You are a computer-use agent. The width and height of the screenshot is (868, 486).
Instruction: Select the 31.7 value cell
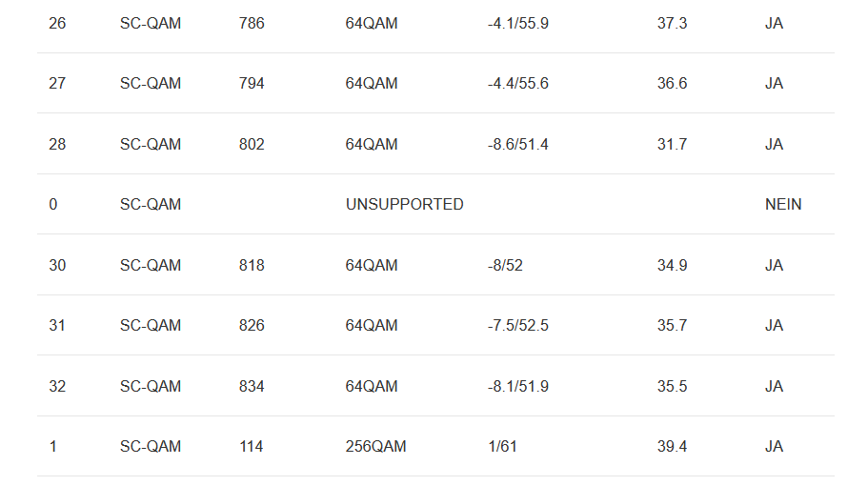click(672, 145)
